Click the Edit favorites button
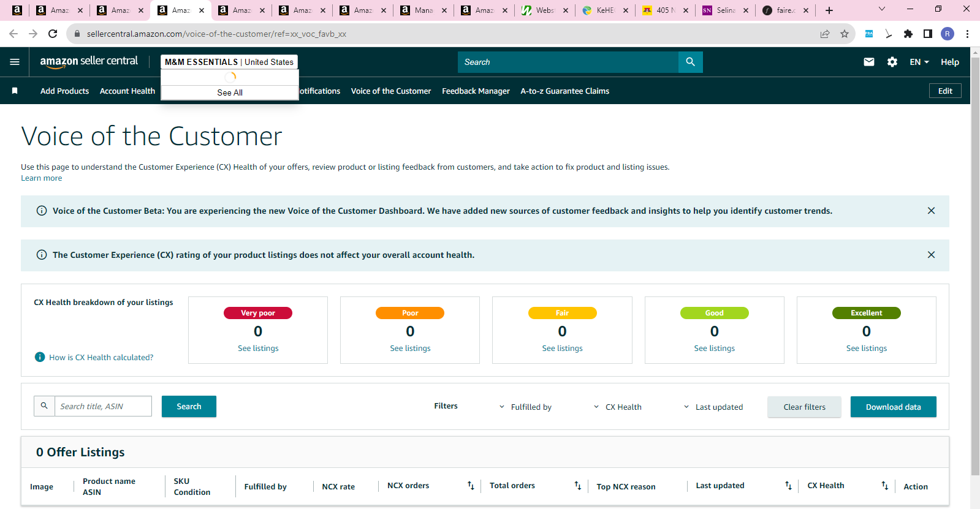Viewport: 980px width, 509px height. (x=945, y=91)
